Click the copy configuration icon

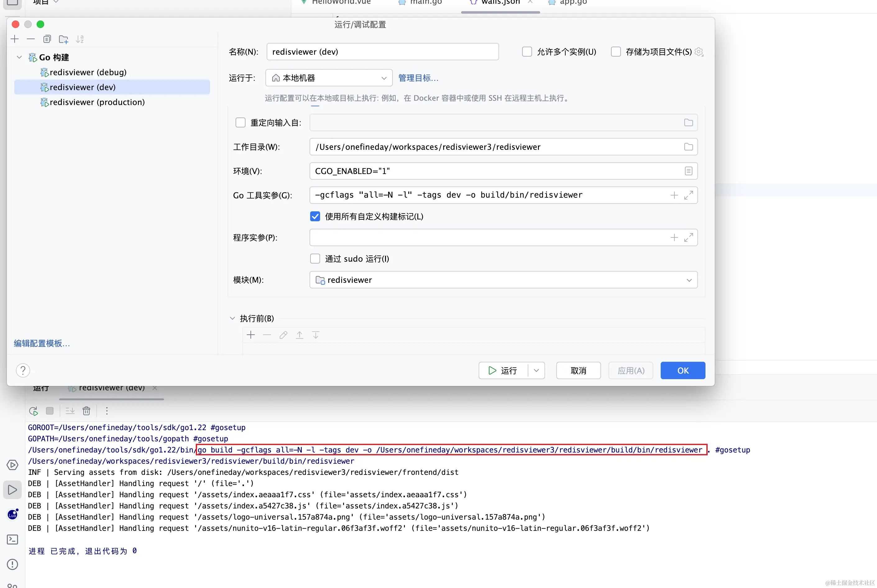(x=47, y=39)
